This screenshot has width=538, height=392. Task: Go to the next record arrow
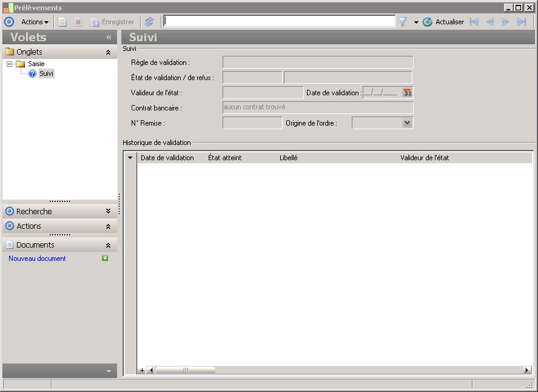coord(505,22)
